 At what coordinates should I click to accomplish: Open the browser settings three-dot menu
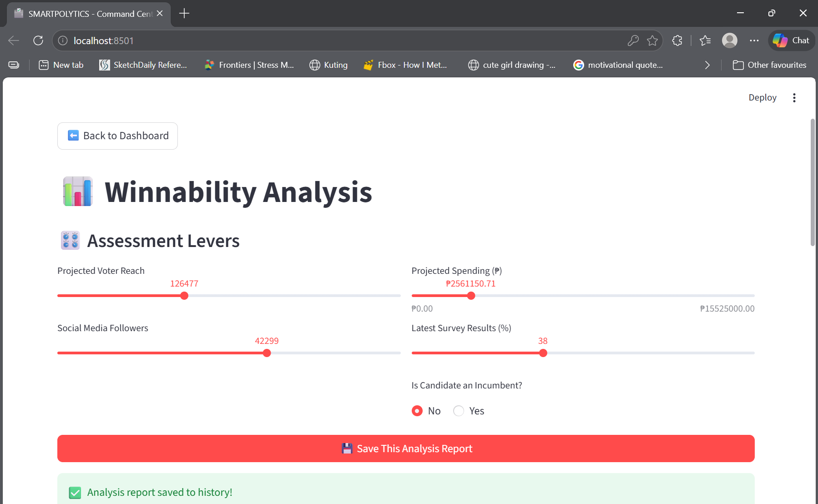[x=754, y=40]
